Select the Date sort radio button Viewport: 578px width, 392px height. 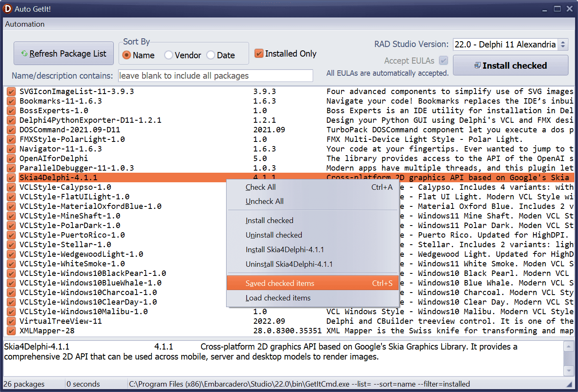pyautogui.click(x=211, y=55)
